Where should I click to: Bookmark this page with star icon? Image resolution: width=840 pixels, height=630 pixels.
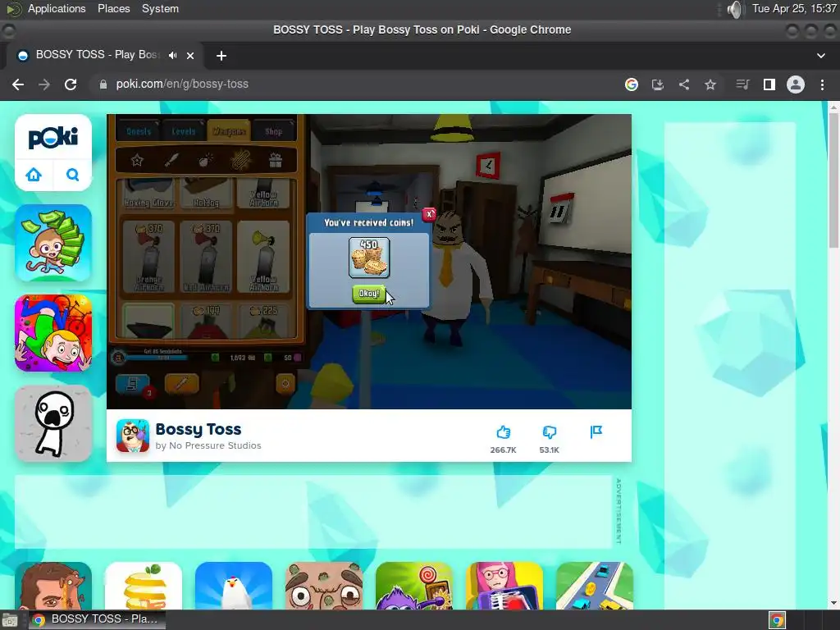click(x=710, y=84)
